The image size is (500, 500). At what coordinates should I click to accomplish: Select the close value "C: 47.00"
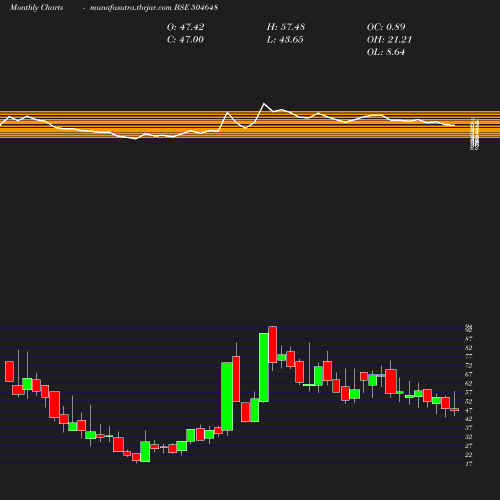(185, 40)
